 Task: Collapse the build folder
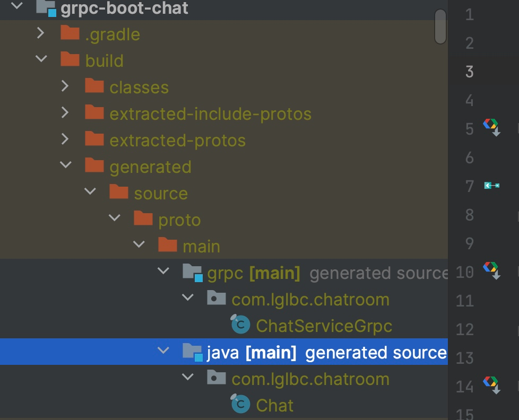tap(41, 59)
